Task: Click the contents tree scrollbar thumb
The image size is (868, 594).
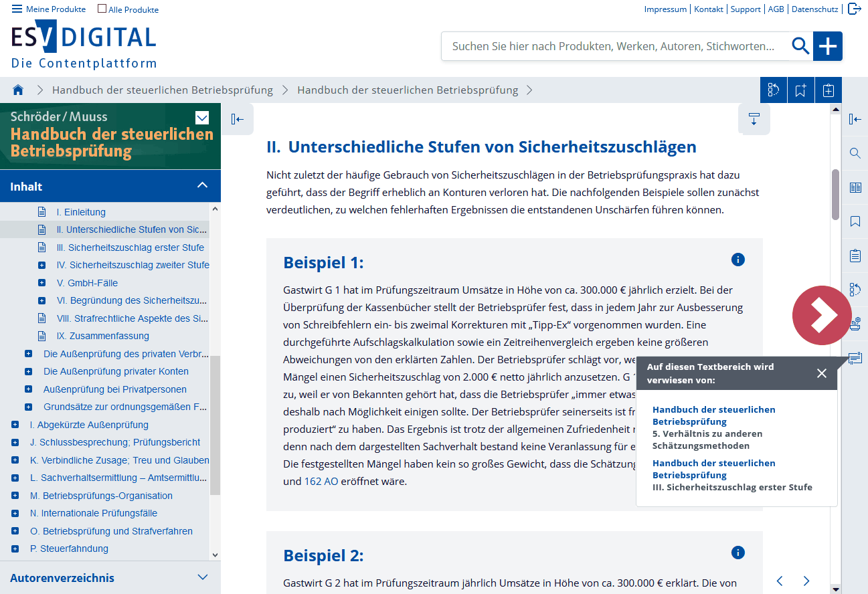Action: pyautogui.click(x=215, y=425)
